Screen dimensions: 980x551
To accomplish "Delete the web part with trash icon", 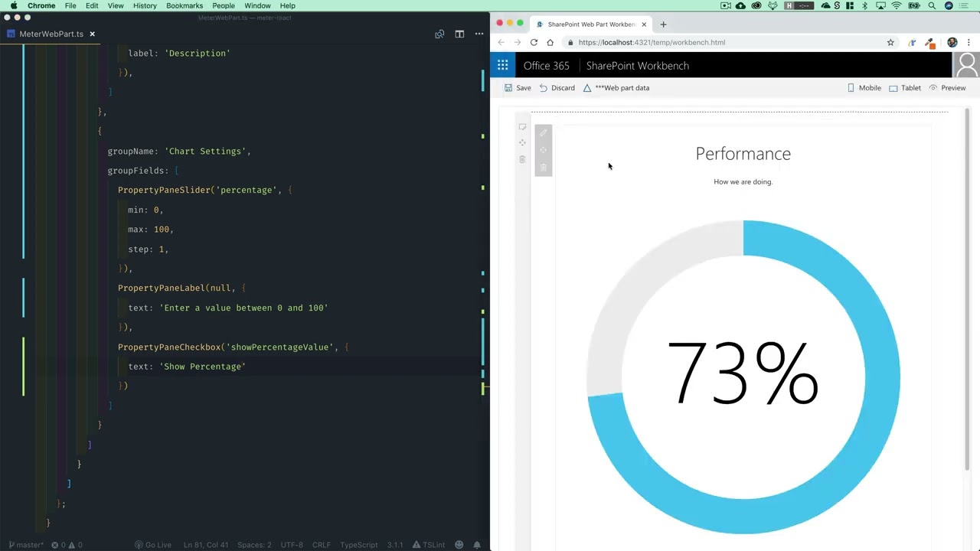I will click(544, 168).
